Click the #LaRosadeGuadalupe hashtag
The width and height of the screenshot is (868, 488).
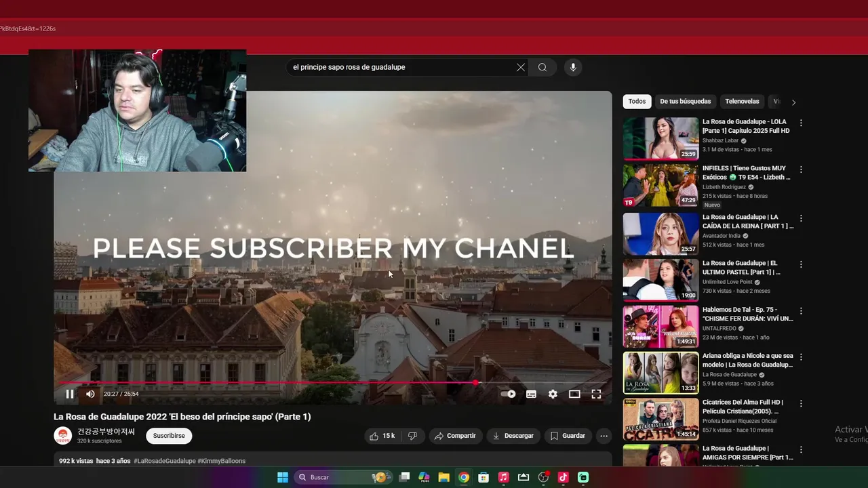pos(164,461)
